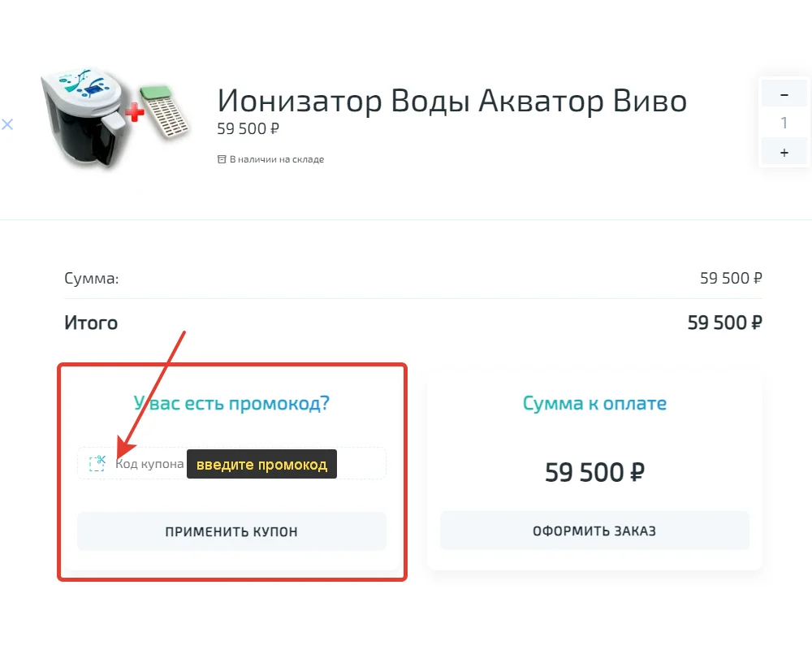Click the X icon to remove the ionizer from cart
This screenshot has width=812, height=650.
click(8, 124)
